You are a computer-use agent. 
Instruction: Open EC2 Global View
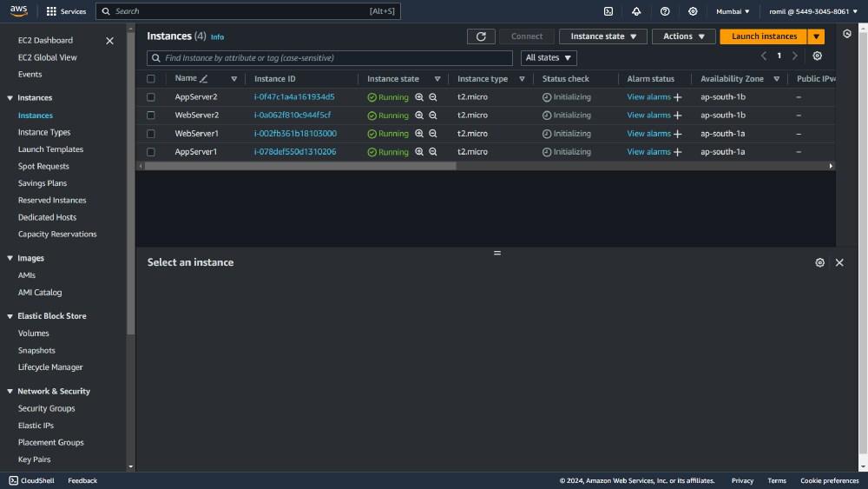48,57
